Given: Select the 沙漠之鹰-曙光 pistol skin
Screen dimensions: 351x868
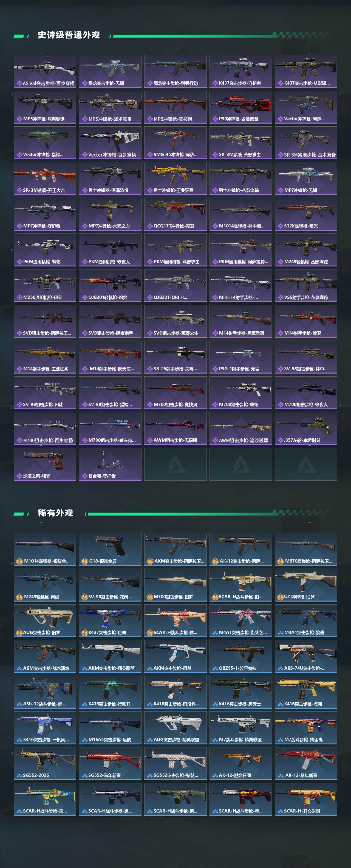Looking at the screenshot, I should coord(45,464).
